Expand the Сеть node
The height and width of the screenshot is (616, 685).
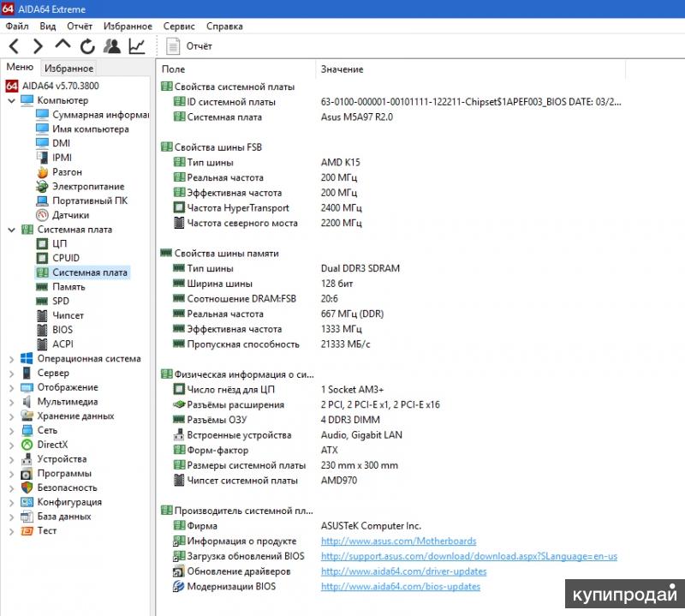coord(12,431)
